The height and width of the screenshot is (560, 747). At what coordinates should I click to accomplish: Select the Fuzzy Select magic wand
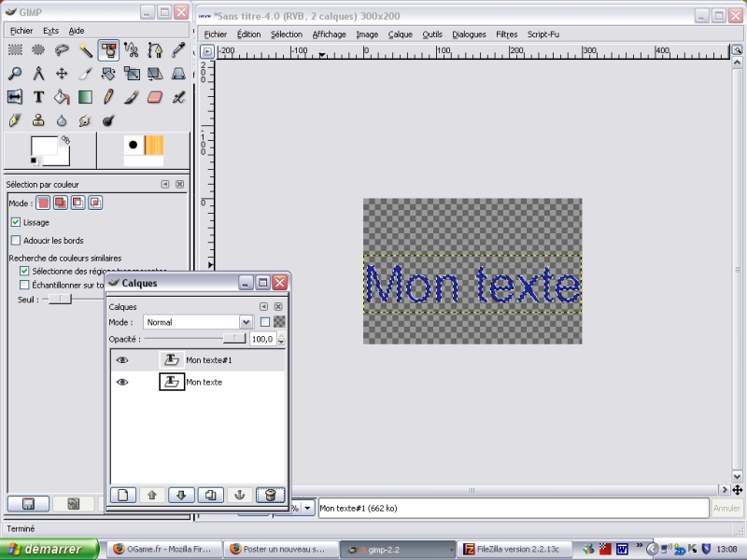pos(85,50)
